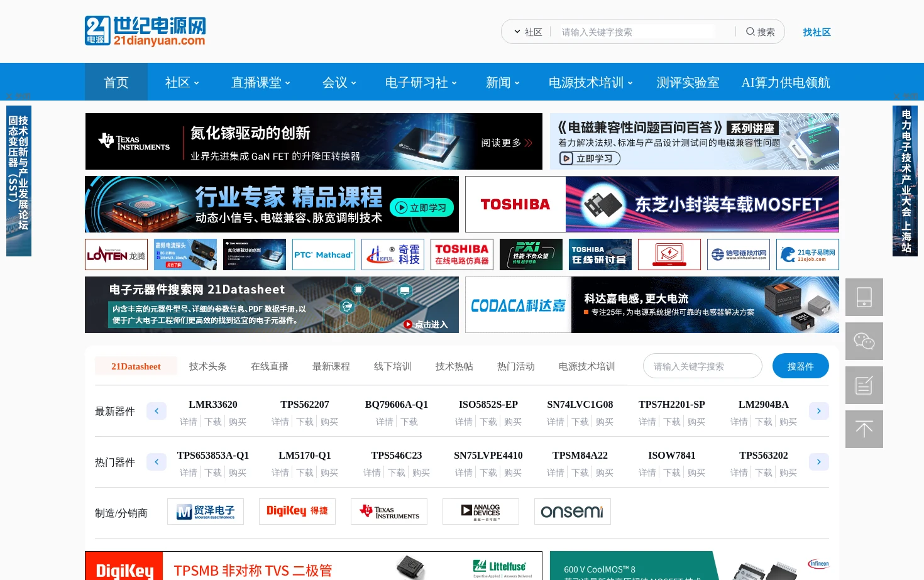
Task: Expand the 社区 navigation menu
Action: tap(182, 82)
